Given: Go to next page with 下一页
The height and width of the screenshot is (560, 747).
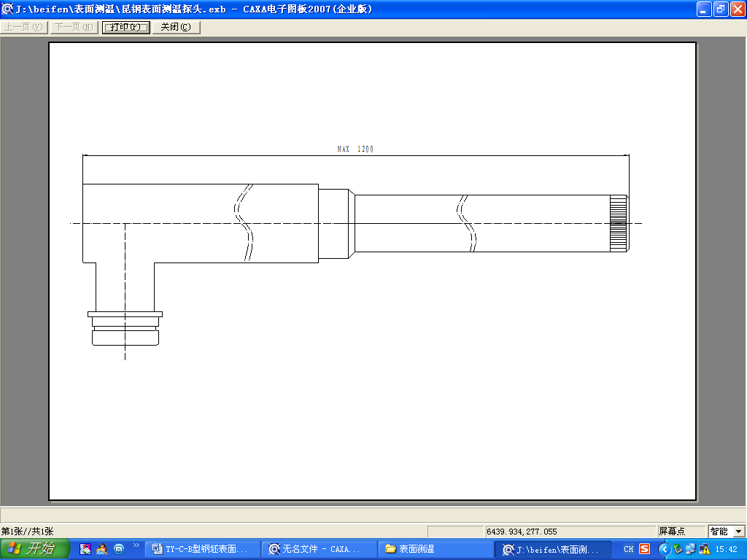Looking at the screenshot, I should point(73,27).
